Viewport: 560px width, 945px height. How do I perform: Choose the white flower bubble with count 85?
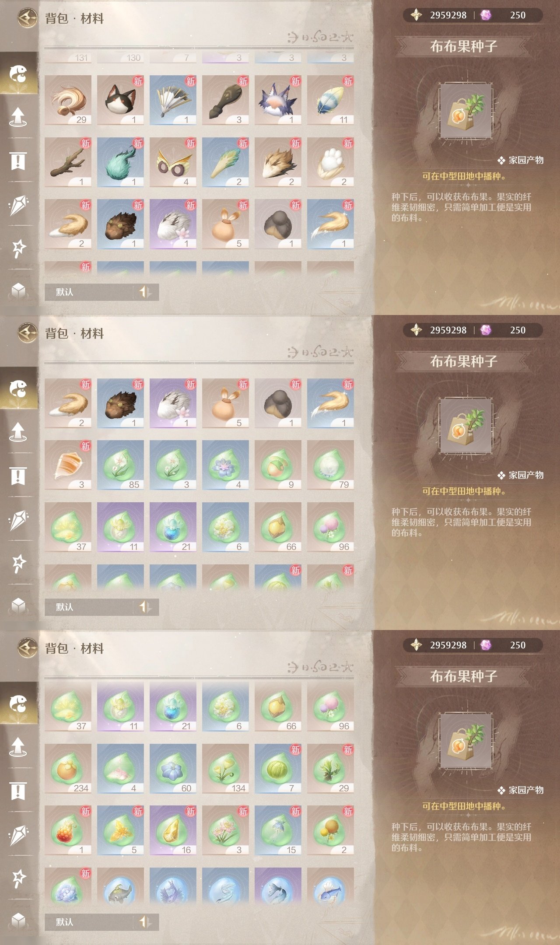point(120,465)
